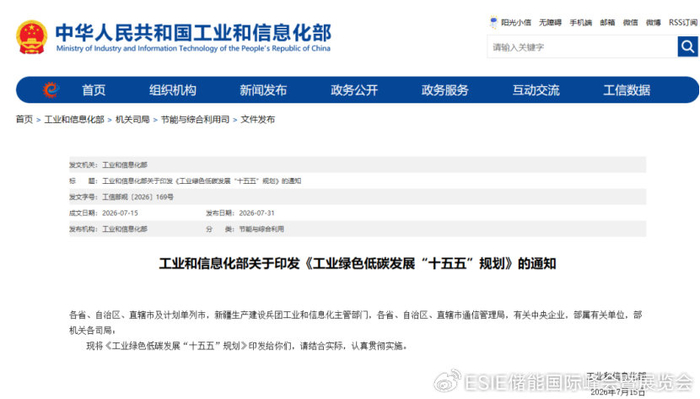Click the document number 工信部规〔2026〕169号
Screen dimensions: 700x399
138,197
